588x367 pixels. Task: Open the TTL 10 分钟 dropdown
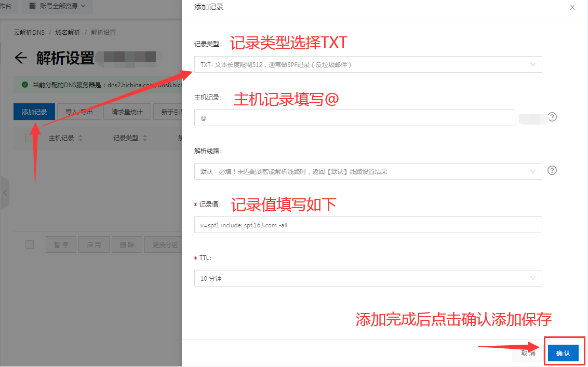coord(368,278)
